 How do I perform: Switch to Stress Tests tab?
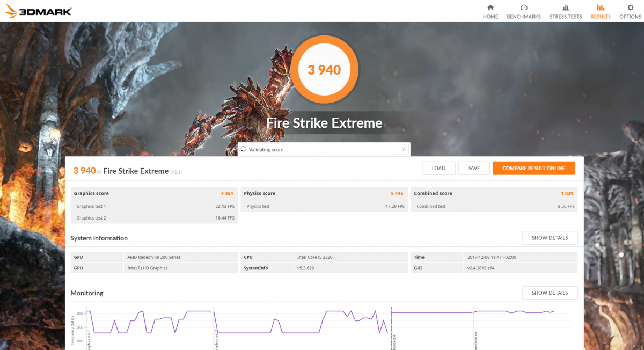tap(566, 11)
